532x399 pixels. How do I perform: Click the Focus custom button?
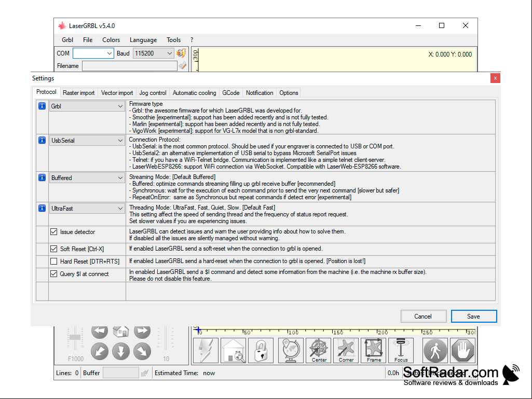click(x=401, y=350)
